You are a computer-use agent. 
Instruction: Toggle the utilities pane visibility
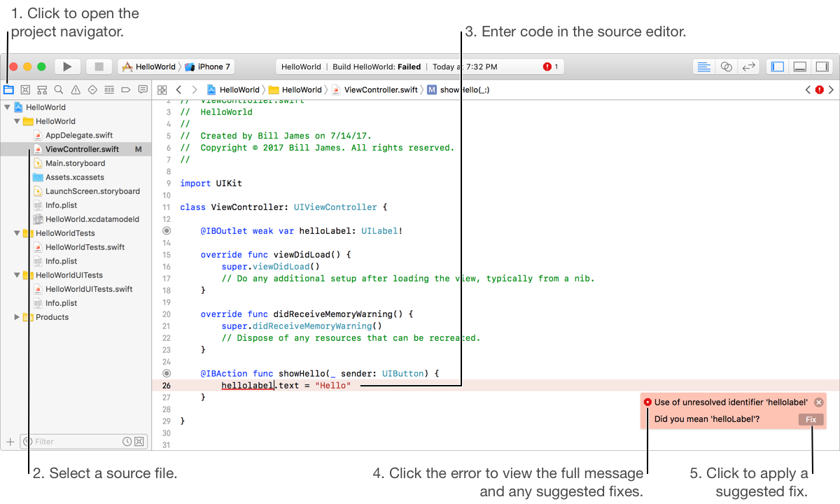click(822, 66)
